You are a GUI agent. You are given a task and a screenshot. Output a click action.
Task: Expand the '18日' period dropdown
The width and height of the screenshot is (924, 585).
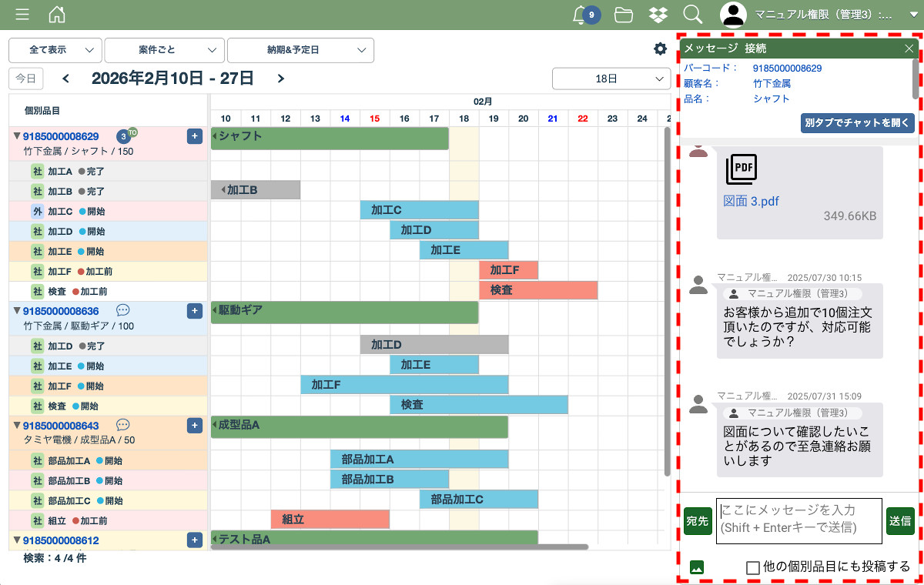611,79
